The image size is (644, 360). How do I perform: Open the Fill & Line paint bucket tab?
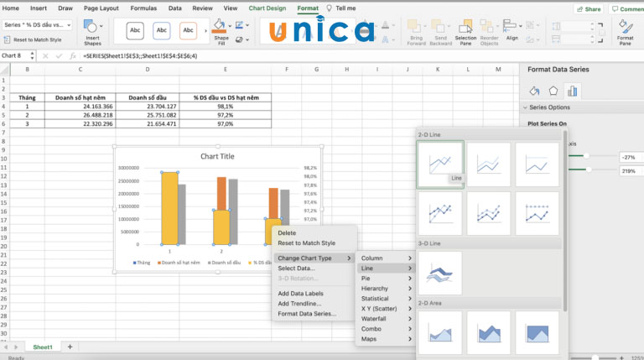click(534, 91)
